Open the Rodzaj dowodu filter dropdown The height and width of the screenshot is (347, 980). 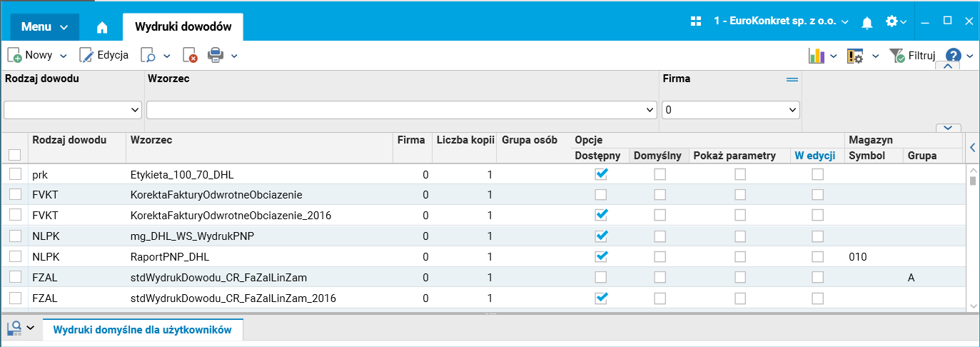[73, 110]
